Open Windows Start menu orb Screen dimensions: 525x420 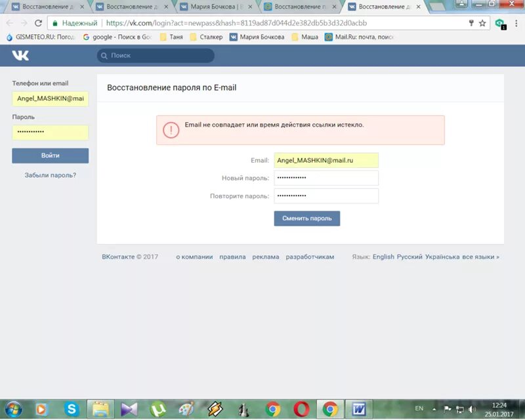pos(13,409)
